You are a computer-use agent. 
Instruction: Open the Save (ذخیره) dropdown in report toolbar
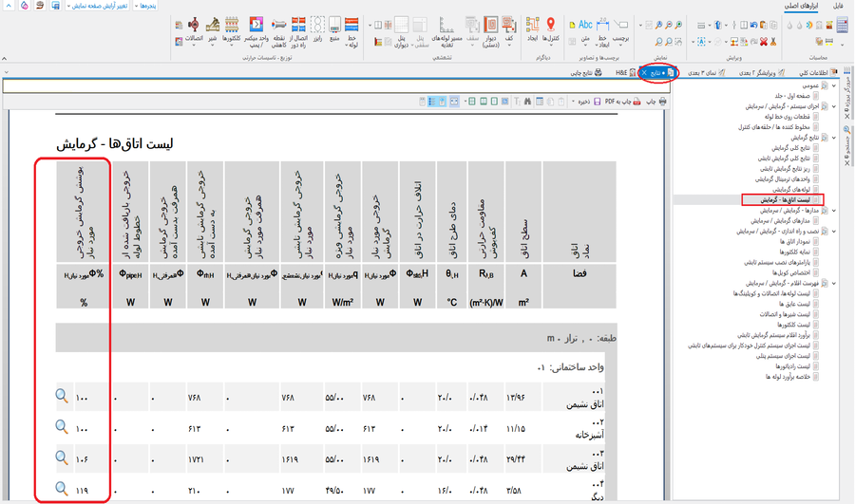click(x=582, y=102)
